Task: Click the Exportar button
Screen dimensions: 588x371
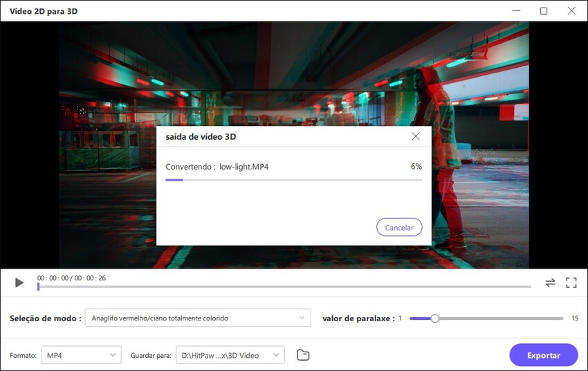Action: 543,355
